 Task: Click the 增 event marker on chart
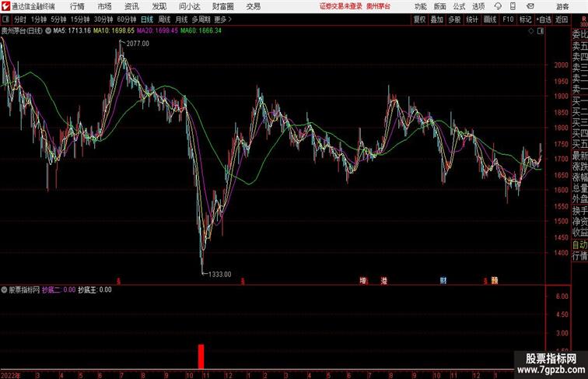coord(362,280)
